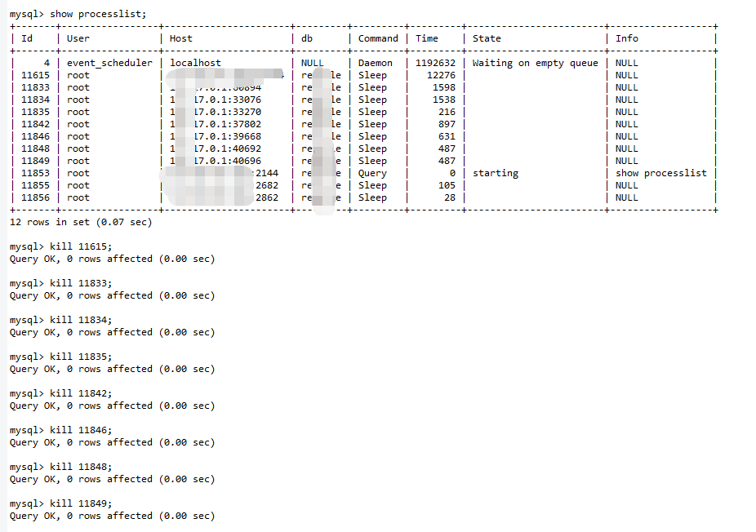The width and height of the screenshot is (756, 532).
Task: Click Id cell 4 in the table
Action: (47, 63)
